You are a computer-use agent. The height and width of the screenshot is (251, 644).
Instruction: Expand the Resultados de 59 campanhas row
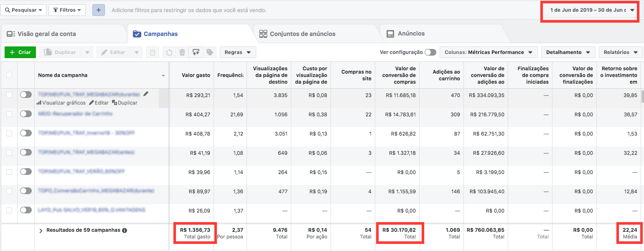pos(41,231)
